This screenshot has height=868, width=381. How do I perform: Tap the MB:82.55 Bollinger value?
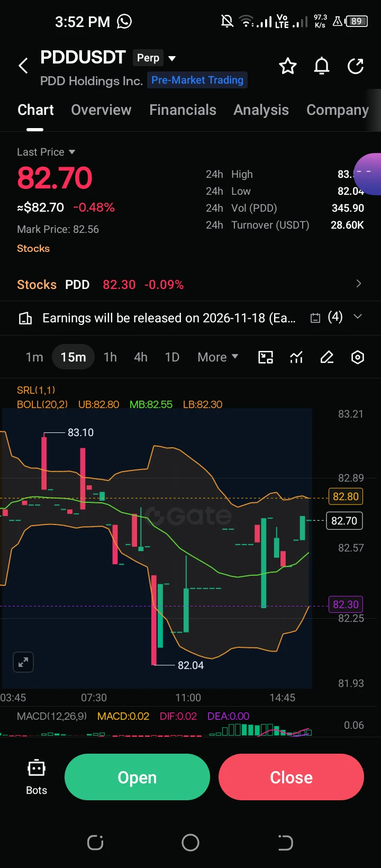[151, 404]
